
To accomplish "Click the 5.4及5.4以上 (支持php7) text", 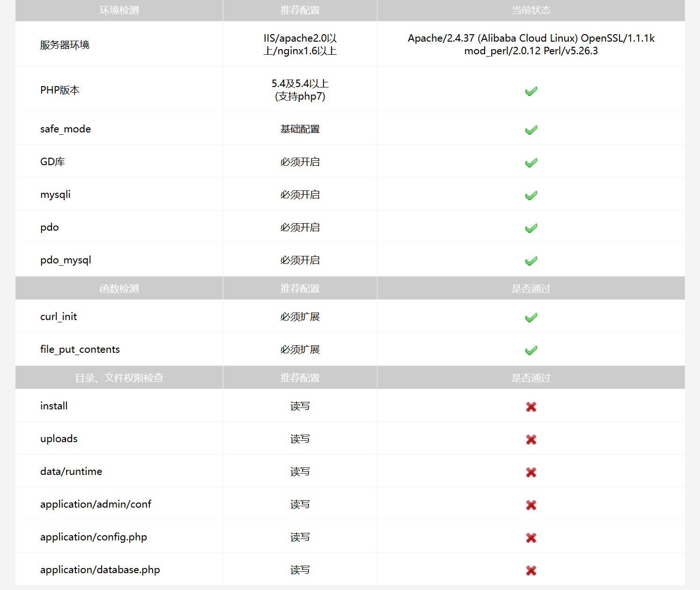I will point(300,90).
